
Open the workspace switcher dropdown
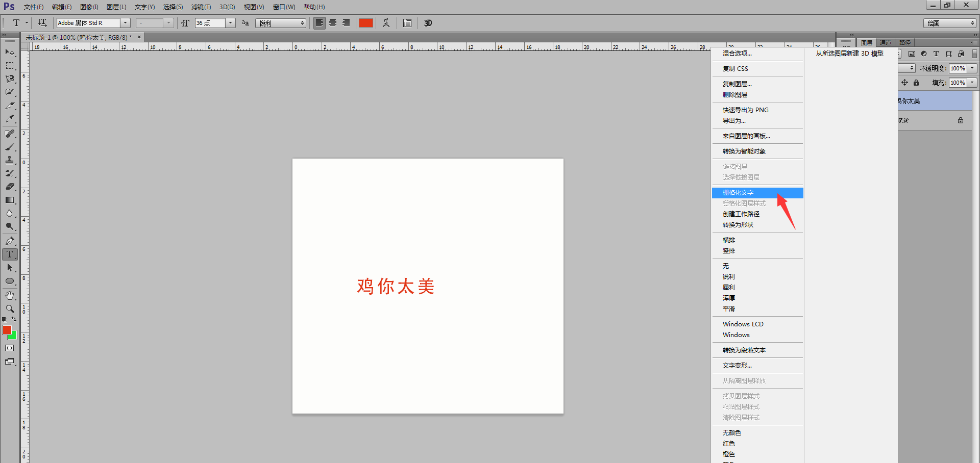pos(950,23)
